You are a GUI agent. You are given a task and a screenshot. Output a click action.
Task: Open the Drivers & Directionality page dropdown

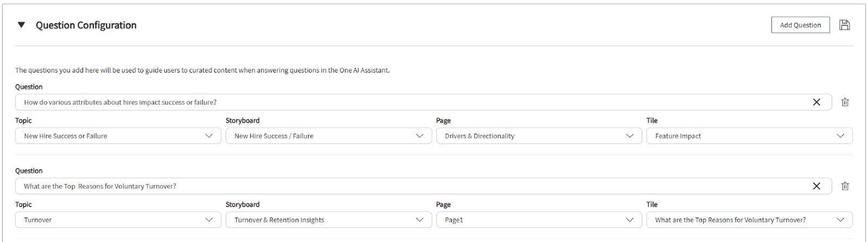pos(539,136)
